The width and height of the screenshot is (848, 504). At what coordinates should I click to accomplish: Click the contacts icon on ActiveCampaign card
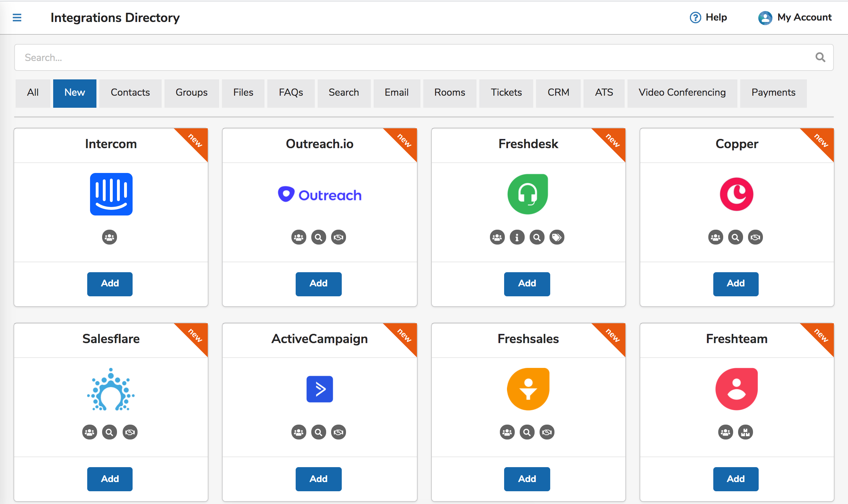pos(299,432)
